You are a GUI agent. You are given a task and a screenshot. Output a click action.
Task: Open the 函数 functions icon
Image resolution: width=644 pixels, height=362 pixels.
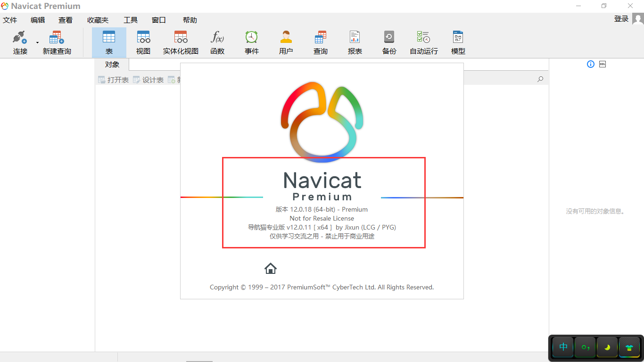(x=217, y=37)
